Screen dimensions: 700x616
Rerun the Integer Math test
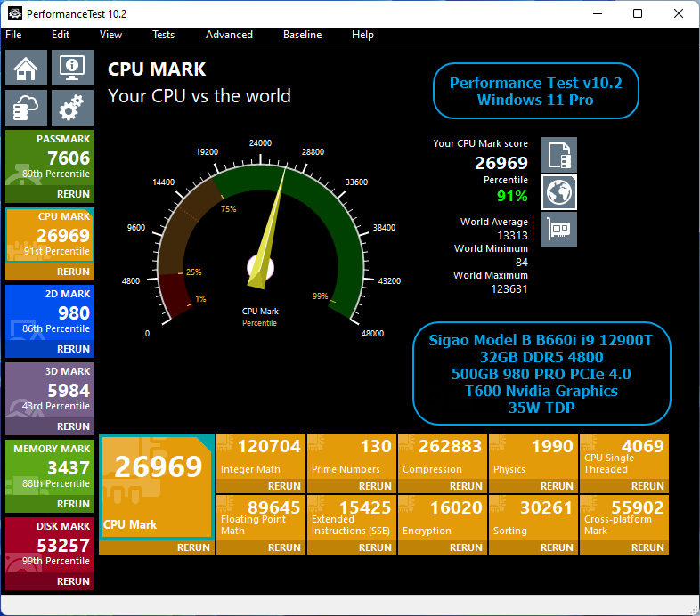(x=284, y=486)
